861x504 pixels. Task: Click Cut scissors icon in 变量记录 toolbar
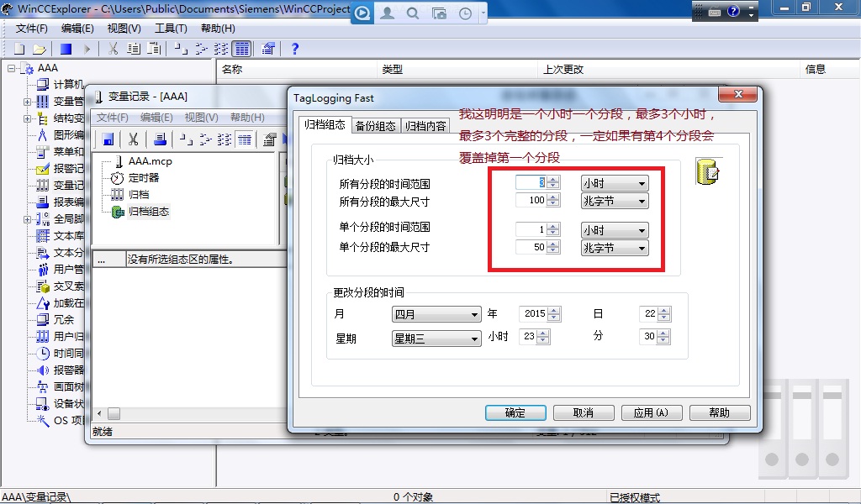(133, 139)
